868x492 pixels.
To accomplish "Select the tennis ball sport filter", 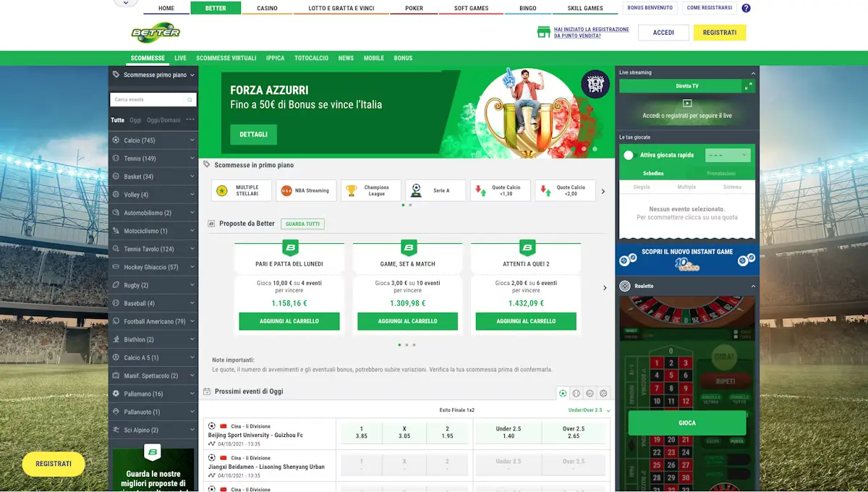I will click(576, 394).
